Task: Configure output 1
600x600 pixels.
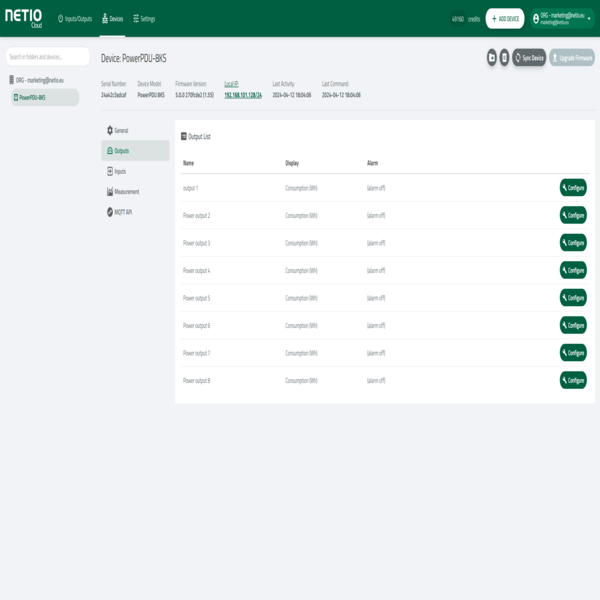Action: tap(573, 188)
